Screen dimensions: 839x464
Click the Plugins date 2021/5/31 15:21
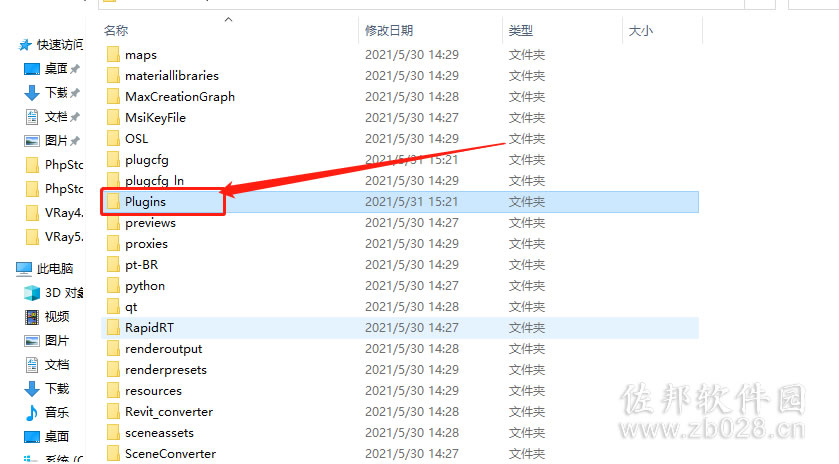point(411,202)
